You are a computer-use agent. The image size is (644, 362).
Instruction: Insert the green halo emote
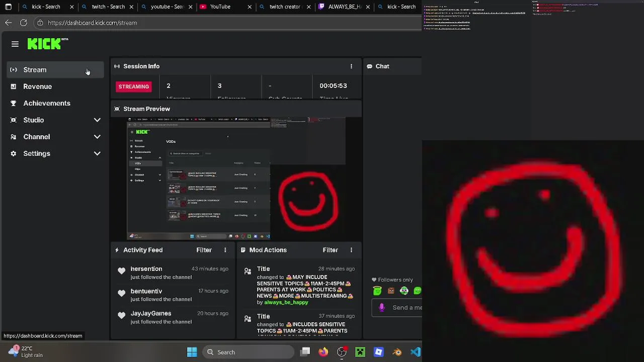pyautogui.click(x=377, y=291)
